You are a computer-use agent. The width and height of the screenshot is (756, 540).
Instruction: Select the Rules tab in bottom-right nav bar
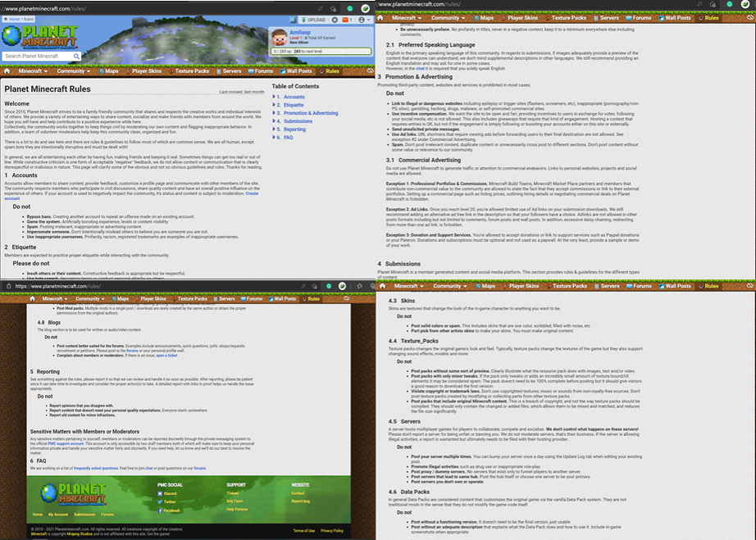[x=708, y=286]
